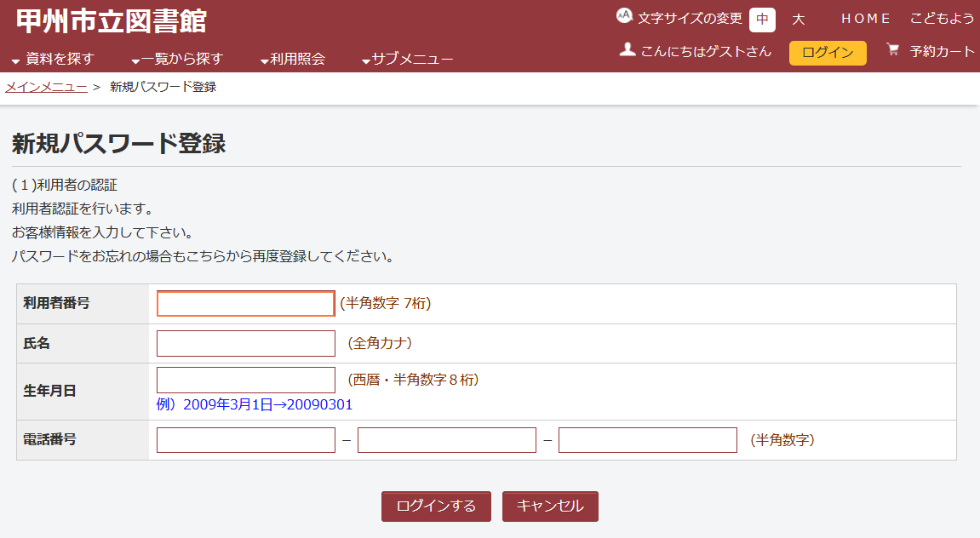980x538 pixels.
Task: Open the こどもよう kids page
Action: (942, 19)
